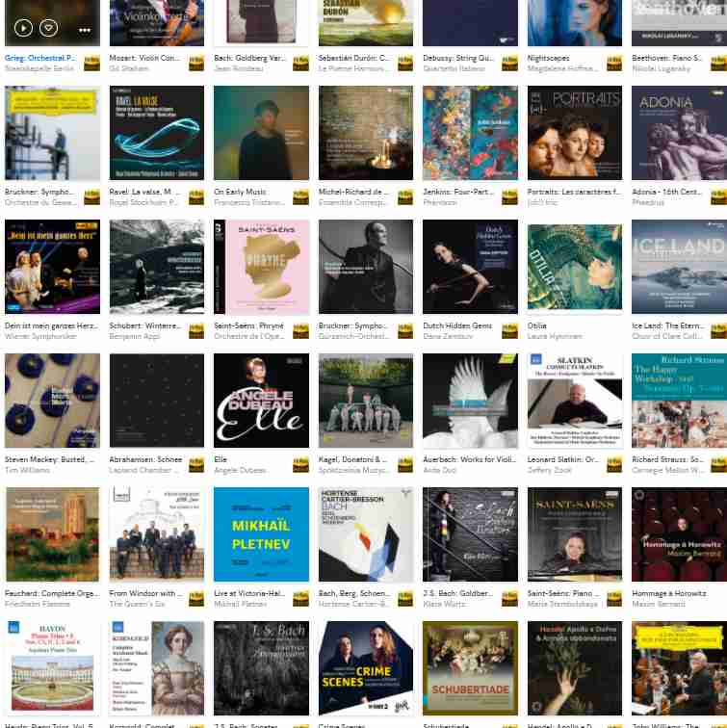The height and width of the screenshot is (728, 727).
Task: Click Hi-Res badge beside Grieg: Orchestral
Action: click(91, 64)
